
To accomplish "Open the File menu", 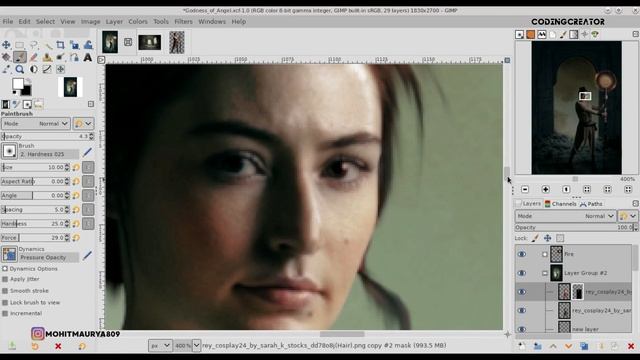I will coord(8,21).
